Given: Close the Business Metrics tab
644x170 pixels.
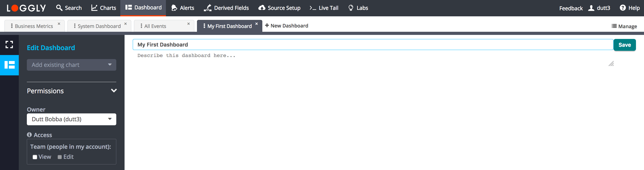Looking at the screenshot, I should click(59, 24).
